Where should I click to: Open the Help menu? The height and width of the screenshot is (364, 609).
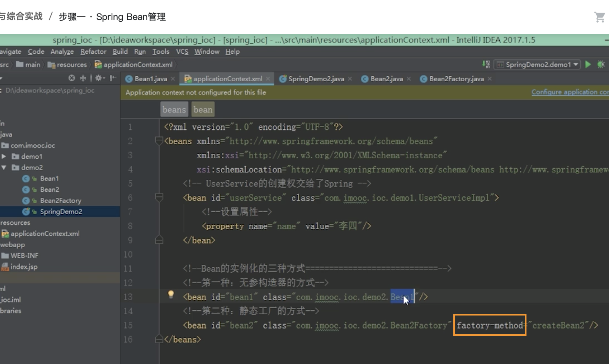tap(233, 52)
